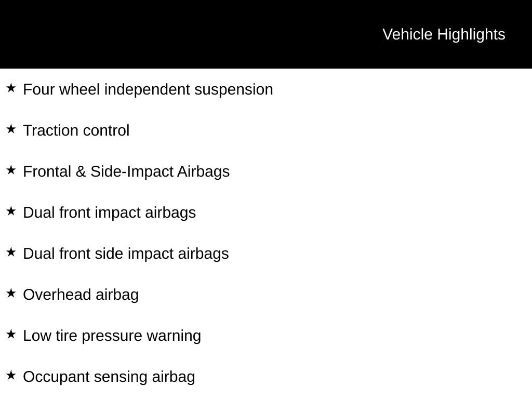Click the Vehicle Highlights title
Image resolution: width=532 pixels, height=399 pixels.
click(444, 34)
